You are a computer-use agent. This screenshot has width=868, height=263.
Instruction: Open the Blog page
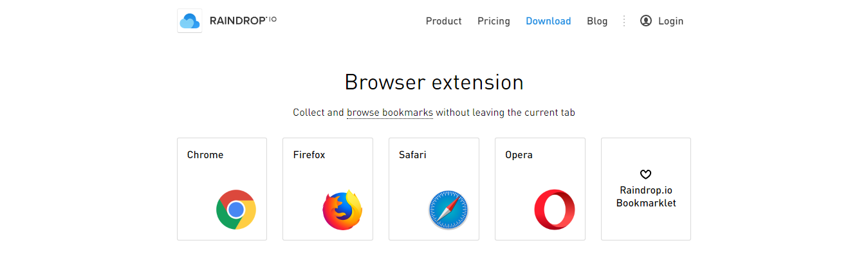(597, 21)
